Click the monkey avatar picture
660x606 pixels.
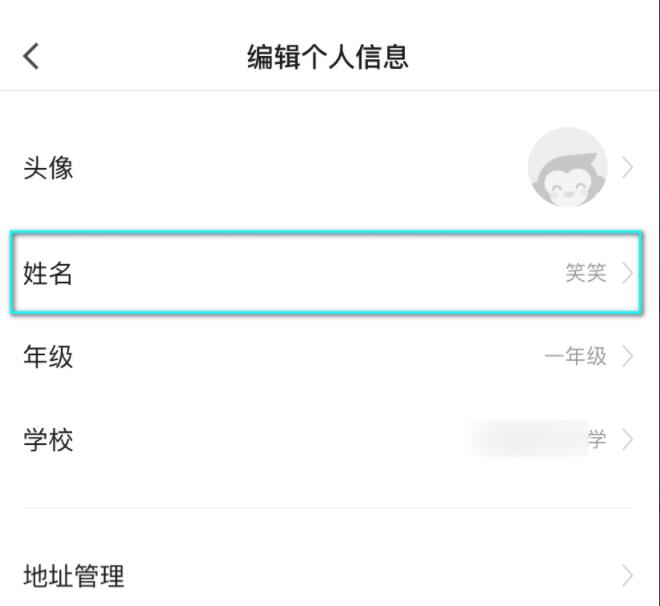click(x=567, y=167)
